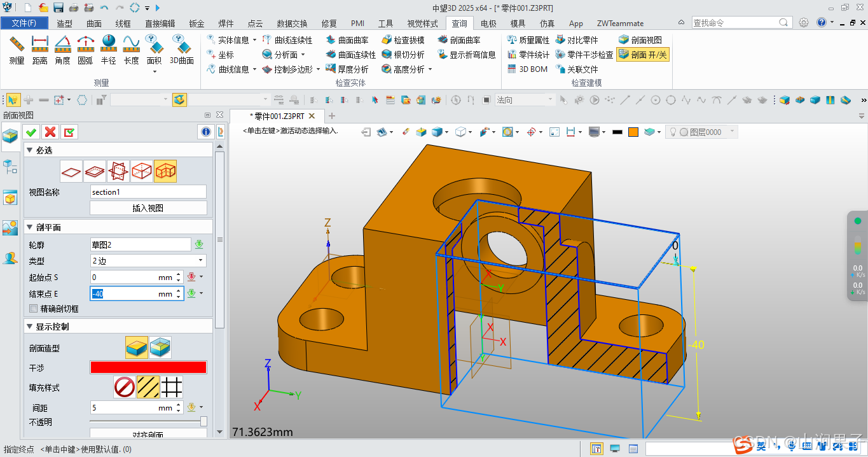This screenshot has height=457, width=868.
Task: Pick the last section plane method icon
Action: click(x=165, y=171)
